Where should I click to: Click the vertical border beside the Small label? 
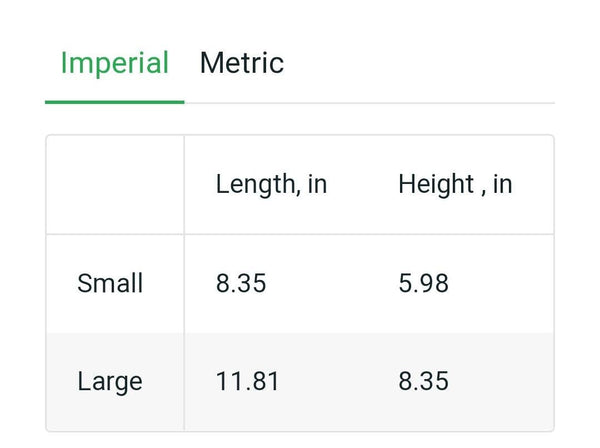(x=184, y=283)
